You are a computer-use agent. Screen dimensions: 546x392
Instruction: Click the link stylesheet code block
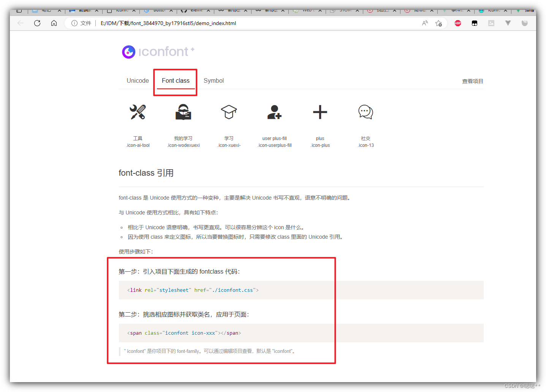click(301, 290)
